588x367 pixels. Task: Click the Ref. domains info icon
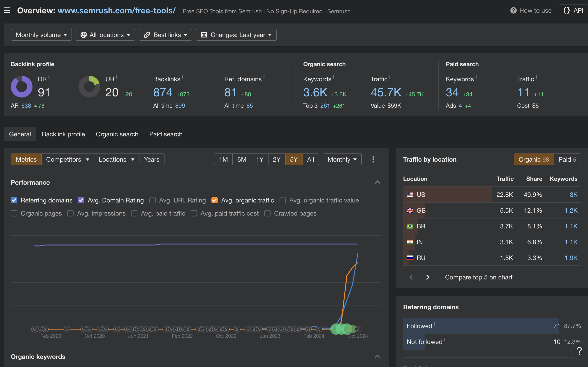tap(264, 77)
